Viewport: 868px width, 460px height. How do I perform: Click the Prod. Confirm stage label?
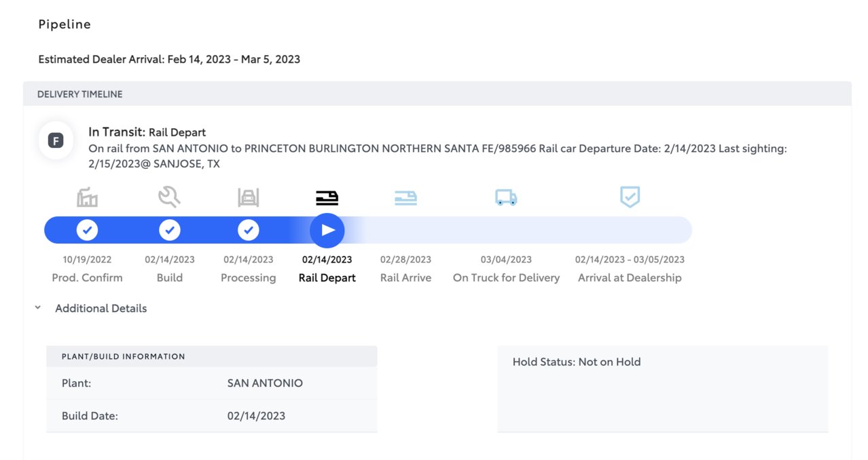click(x=88, y=277)
